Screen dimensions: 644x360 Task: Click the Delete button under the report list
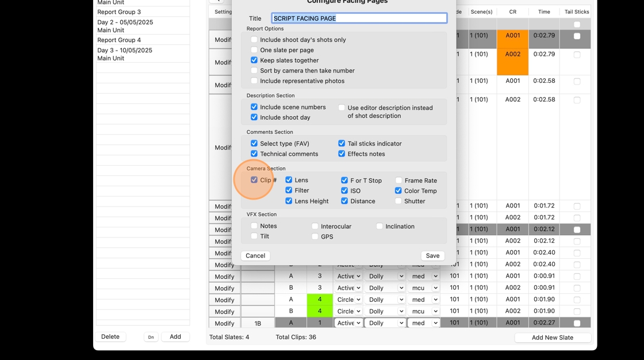[110, 336]
